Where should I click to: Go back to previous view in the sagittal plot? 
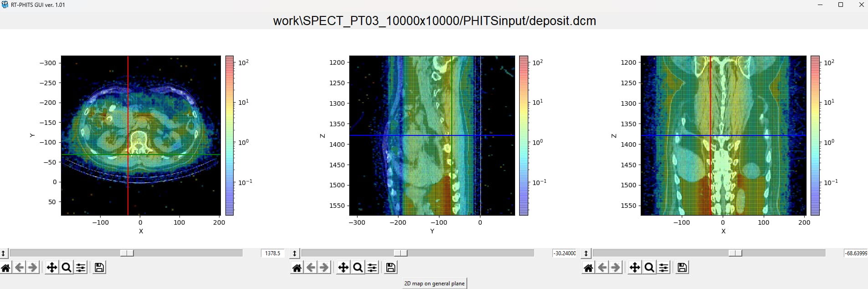pyautogui.click(x=311, y=268)
